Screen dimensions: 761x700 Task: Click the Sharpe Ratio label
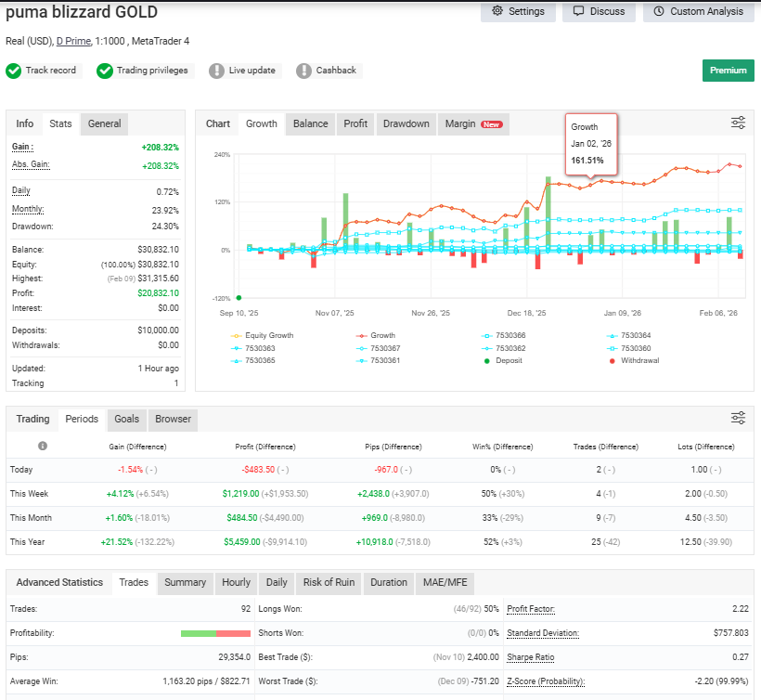[531, 657]
